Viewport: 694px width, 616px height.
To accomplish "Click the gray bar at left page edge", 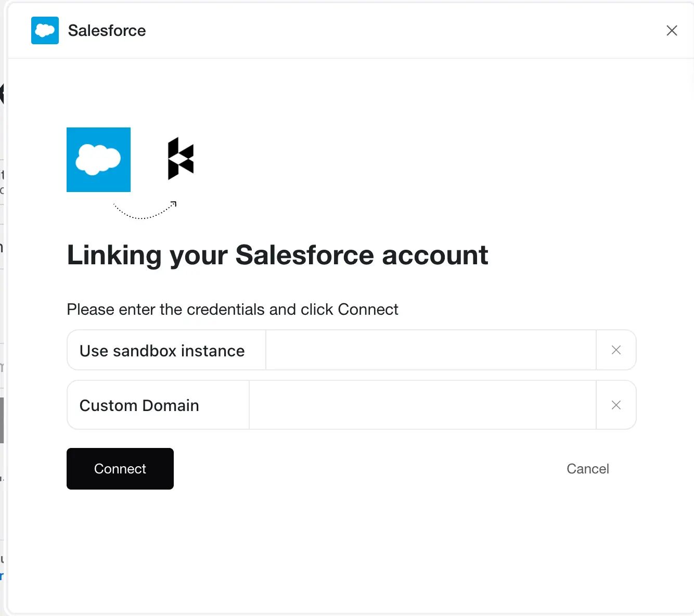I will [2, 420].
